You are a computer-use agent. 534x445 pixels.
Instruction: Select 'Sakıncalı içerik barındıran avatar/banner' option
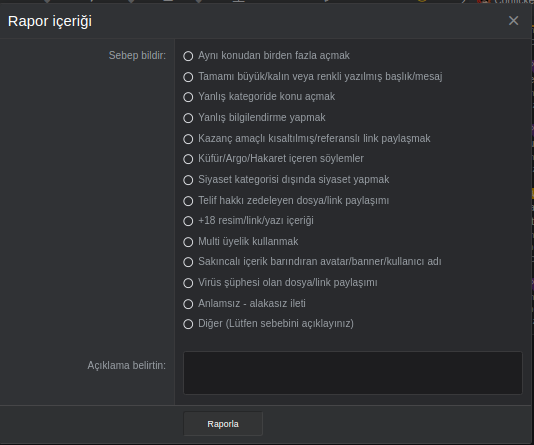pyautogui.click(x=188, y=262)
